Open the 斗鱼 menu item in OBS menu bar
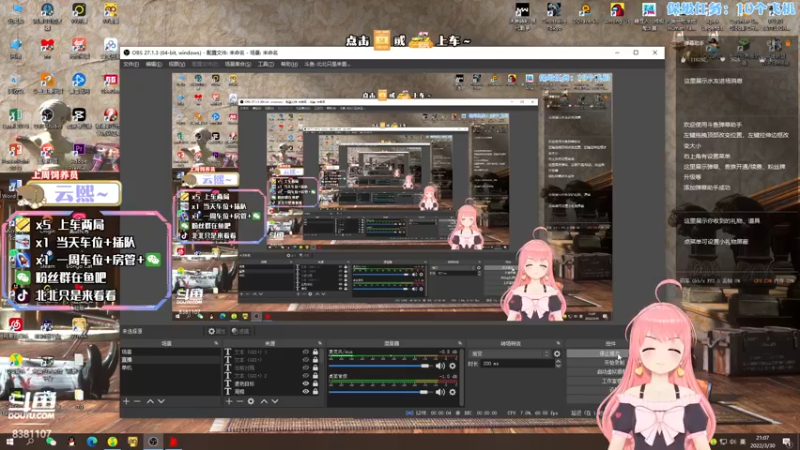800x450 pixels. pyautogui.click(x=327, y=64)
